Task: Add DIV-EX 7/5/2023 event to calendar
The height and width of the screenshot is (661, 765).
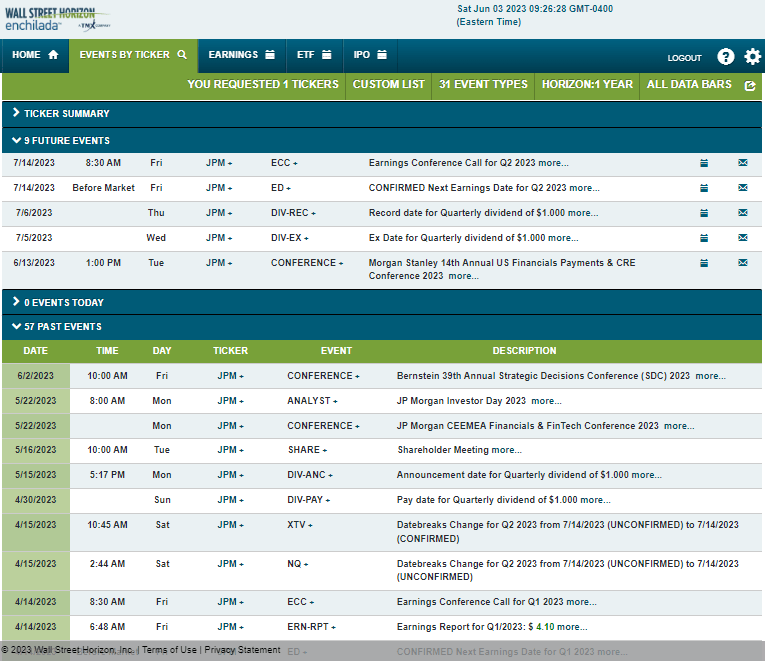Action: click(x=704, y=238)
